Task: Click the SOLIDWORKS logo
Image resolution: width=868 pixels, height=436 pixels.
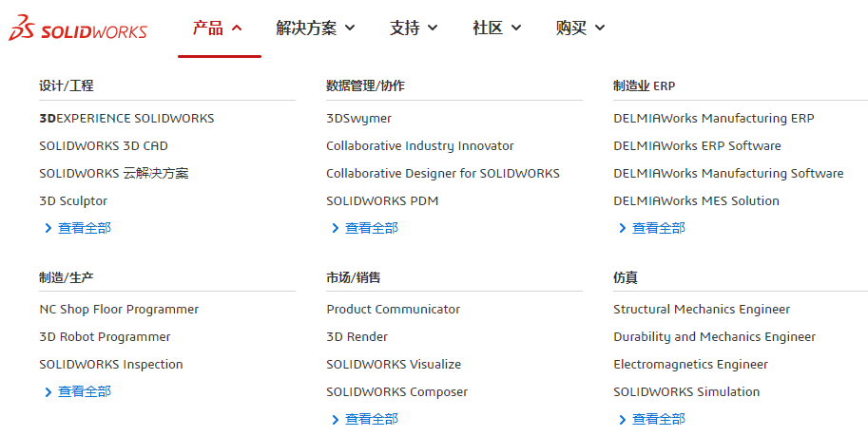Action: click(x=78, y=28)
